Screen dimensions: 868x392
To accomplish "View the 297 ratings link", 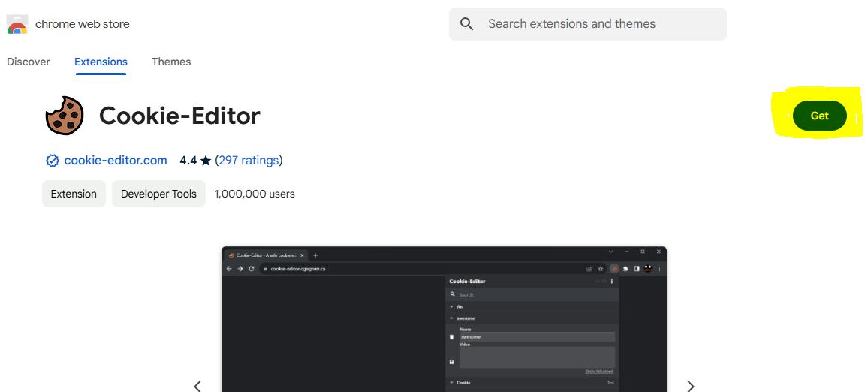I will pyautogui.click(x=249, y=161).
